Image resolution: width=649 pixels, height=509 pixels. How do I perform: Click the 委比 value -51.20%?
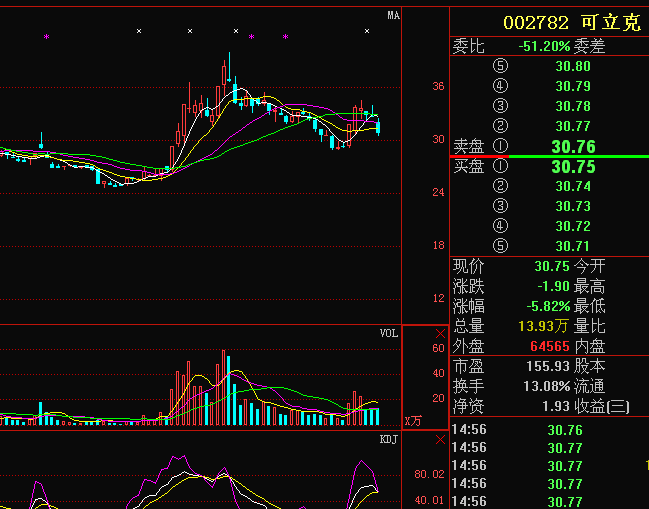[x=544, y=46]
